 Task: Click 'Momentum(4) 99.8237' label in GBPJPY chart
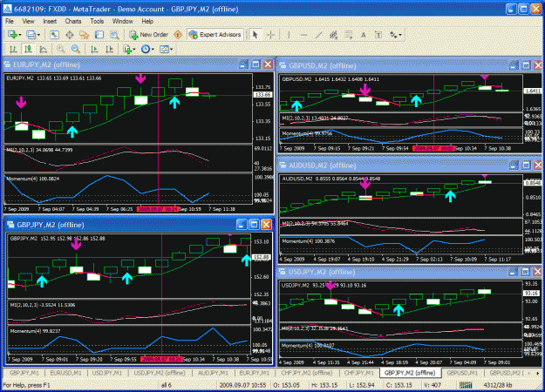click(x=35, y=331)
